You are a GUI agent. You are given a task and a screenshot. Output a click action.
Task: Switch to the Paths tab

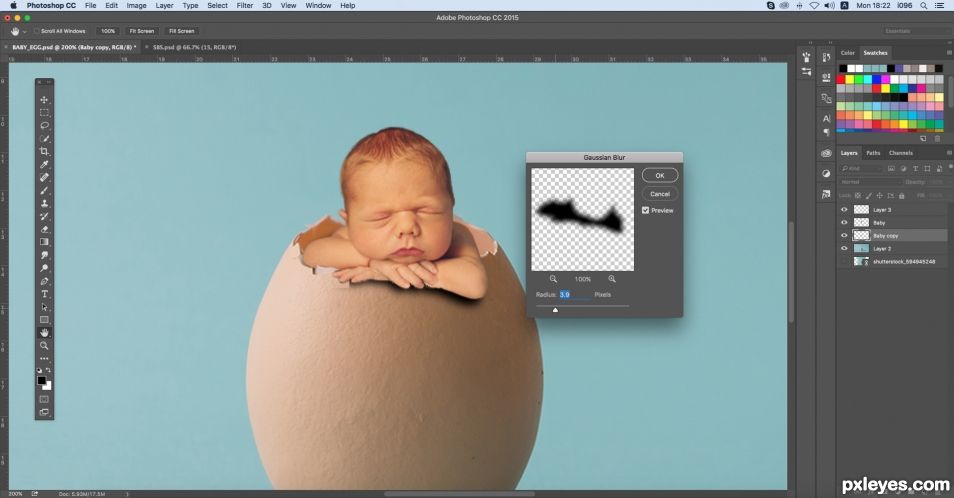pyautogui.click(x=873, y=153)
